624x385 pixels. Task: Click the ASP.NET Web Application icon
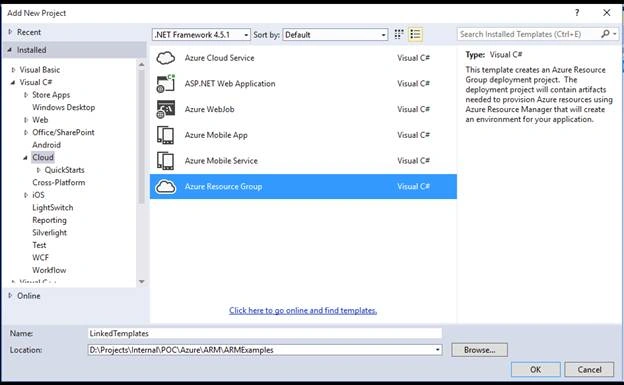(x=166, y=84)
